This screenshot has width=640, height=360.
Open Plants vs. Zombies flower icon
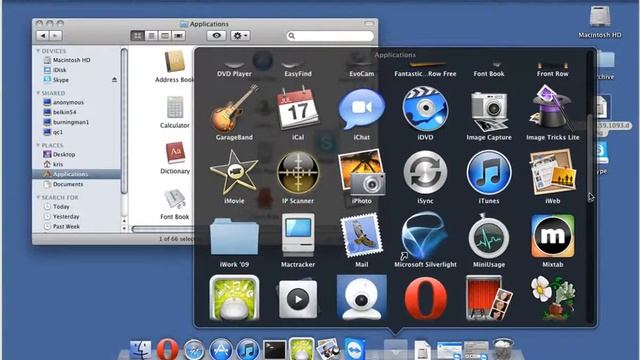tap(552, 299)
